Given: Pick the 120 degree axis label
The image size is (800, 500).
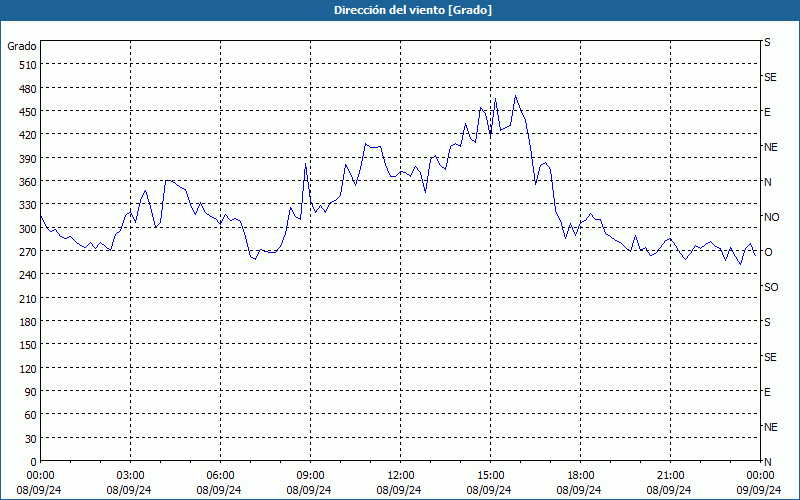Looking at the screenshot, I should [x=29, y=369].
